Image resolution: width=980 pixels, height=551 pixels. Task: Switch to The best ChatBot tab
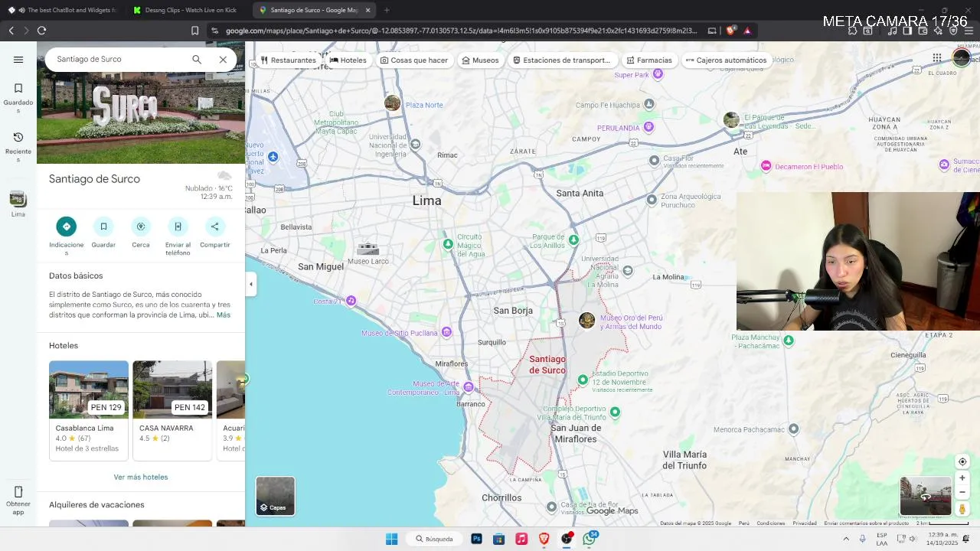(62, 10)
